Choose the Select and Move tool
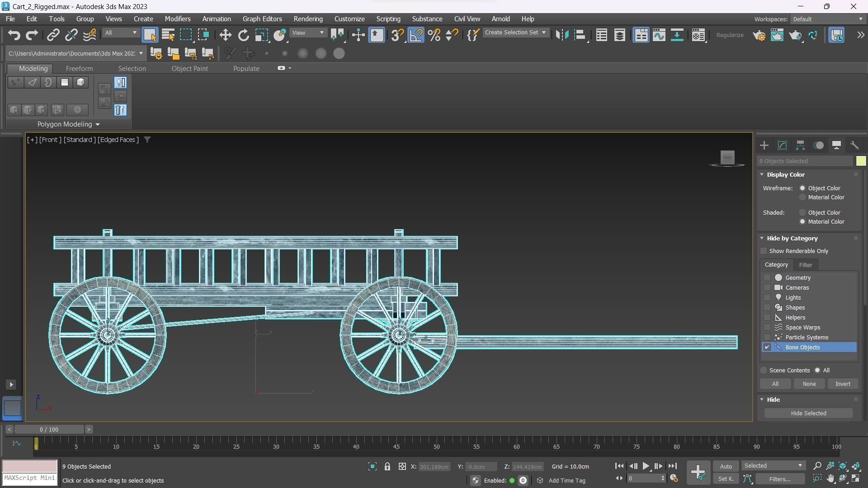 coord(225,35)
